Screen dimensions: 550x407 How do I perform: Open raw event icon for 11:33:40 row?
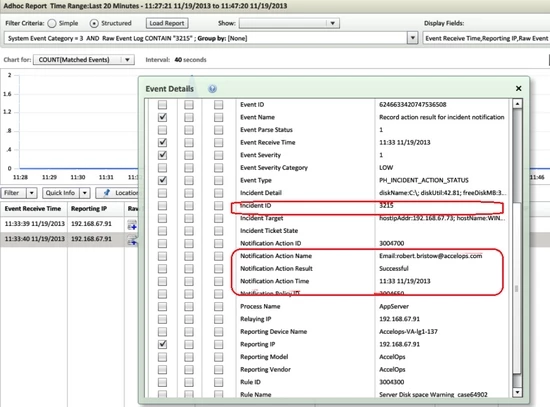pos(132,240)
